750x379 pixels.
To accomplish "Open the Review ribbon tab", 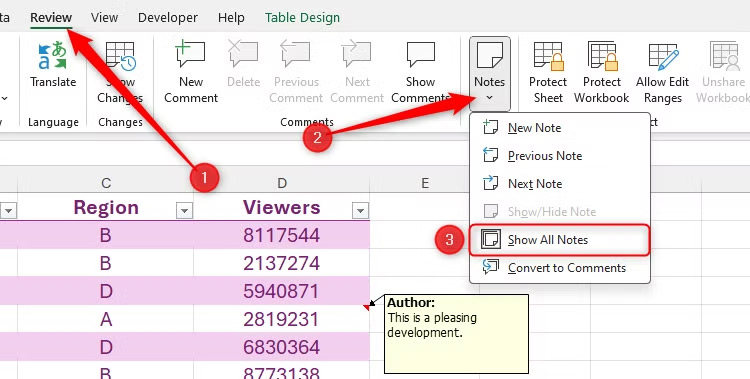I will coord(51,18).
